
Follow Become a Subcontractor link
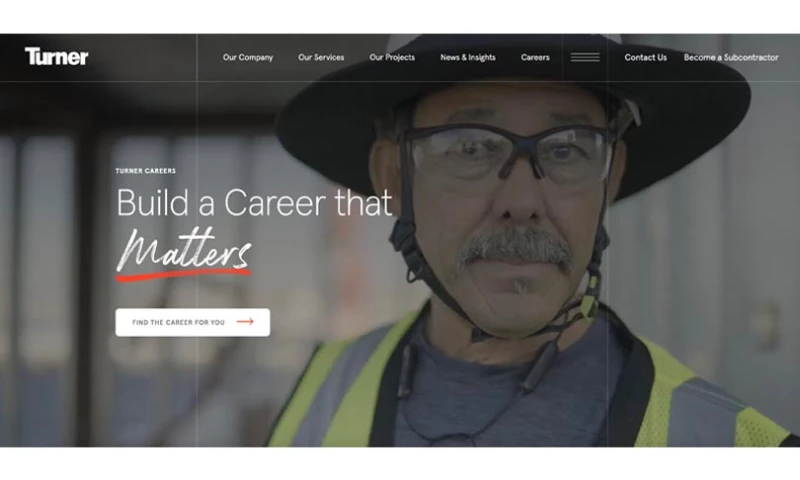(x=731, y=58)
